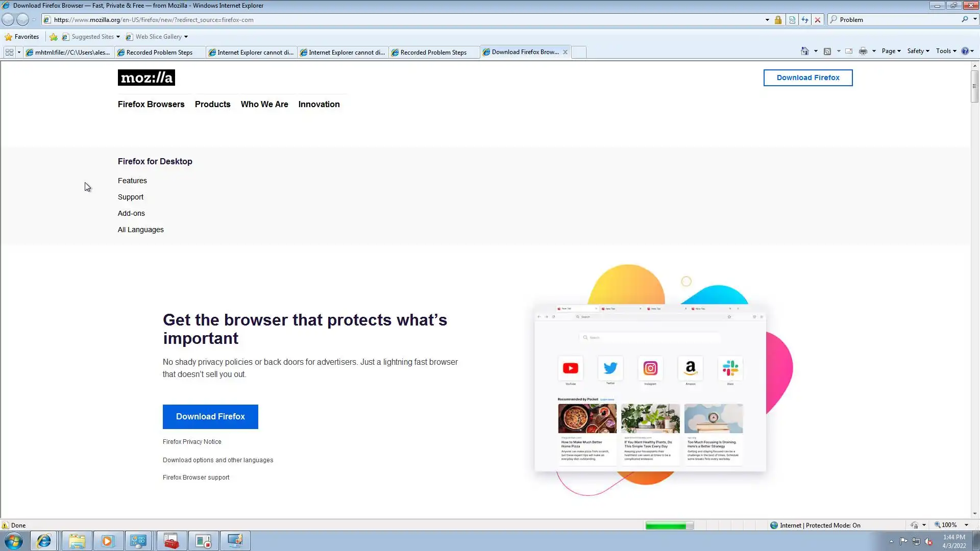
Task: Click the Add to Favorites Bar star icon
Action: tap(54, 37)
